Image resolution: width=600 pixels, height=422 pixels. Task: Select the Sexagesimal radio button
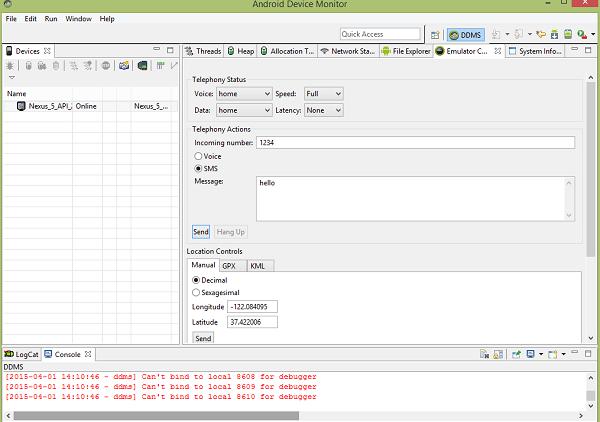[196, 292]
